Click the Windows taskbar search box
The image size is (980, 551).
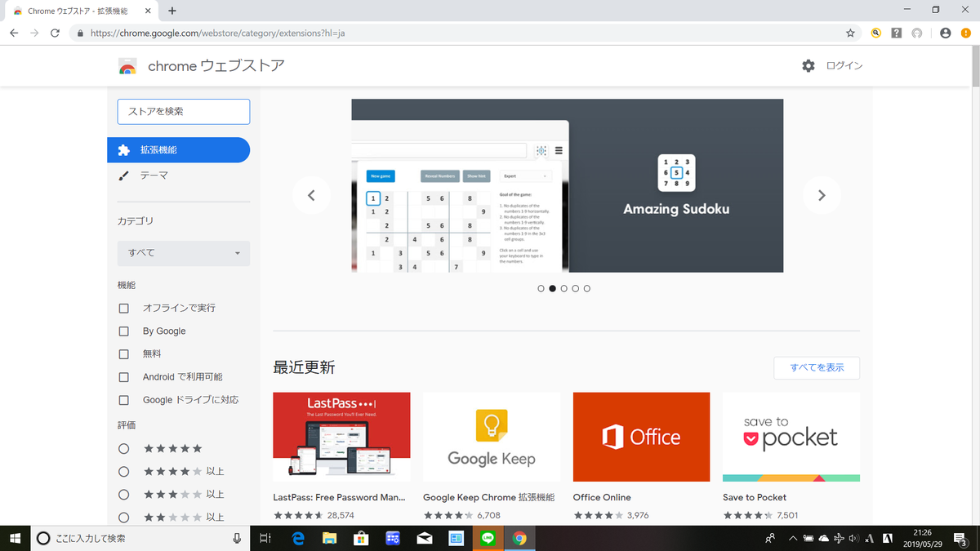pos(140,538)
